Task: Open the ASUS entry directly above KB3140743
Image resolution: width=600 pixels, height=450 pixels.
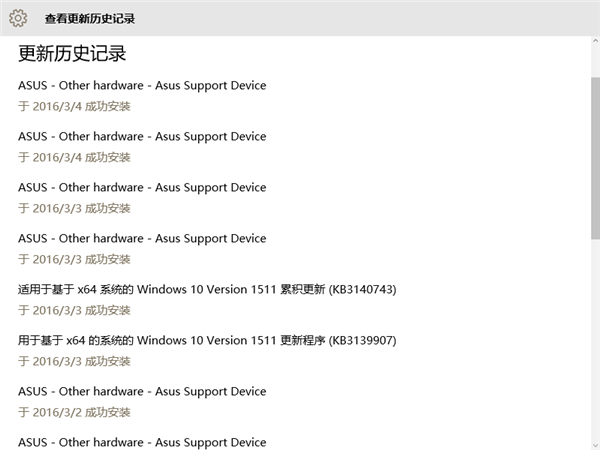Action: [x=142, y=238]
